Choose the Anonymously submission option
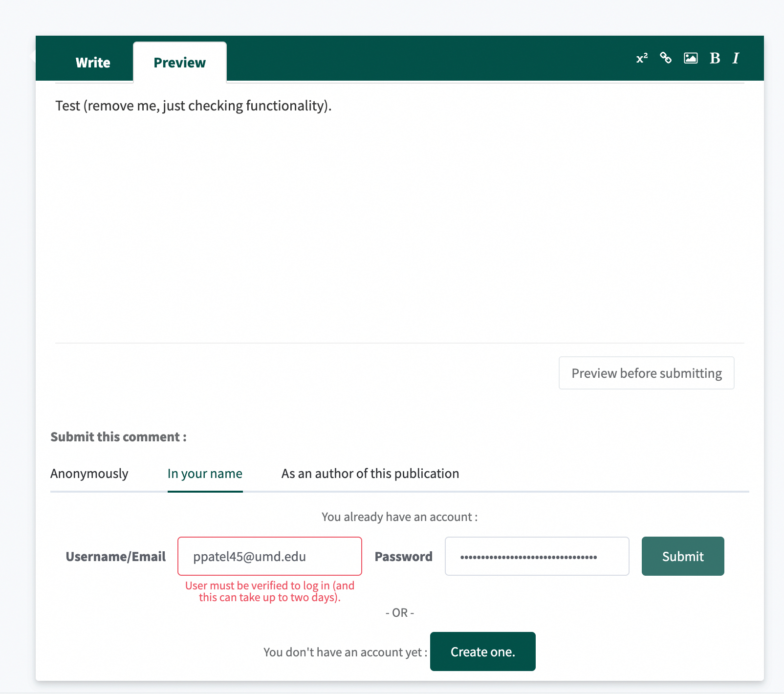784x694 pixels. pos(89,474)
